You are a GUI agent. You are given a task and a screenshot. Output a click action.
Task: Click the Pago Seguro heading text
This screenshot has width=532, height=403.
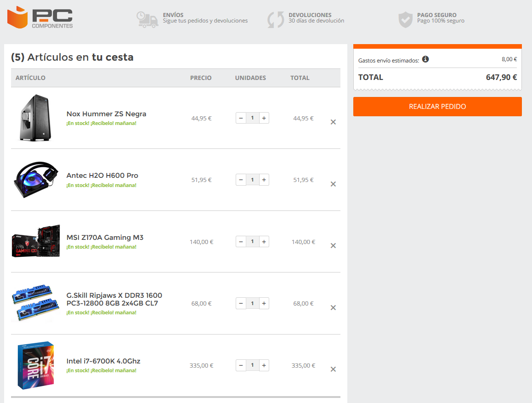click(x=436, y=15)
